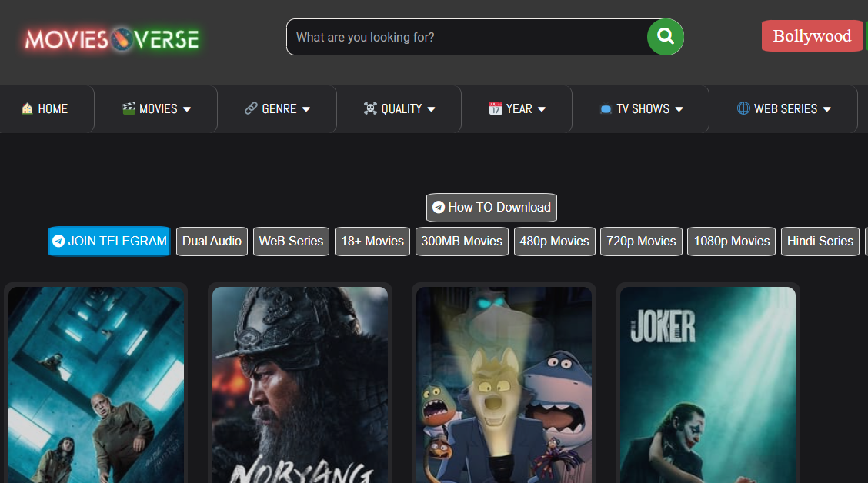Screen dimensions: 868x483
Task: Click the TV icon beside TV Shows
Action: (x=606, y=109)
